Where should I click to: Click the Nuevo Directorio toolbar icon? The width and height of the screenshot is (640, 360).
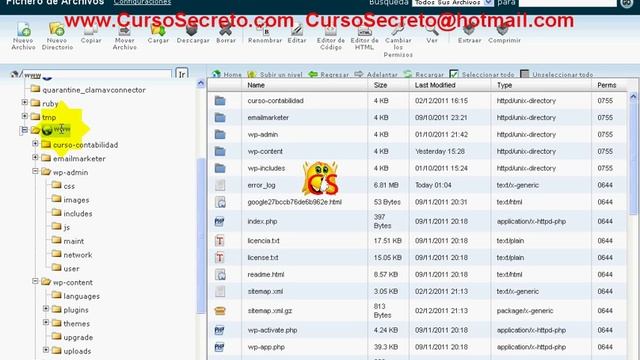click(57, 30)
